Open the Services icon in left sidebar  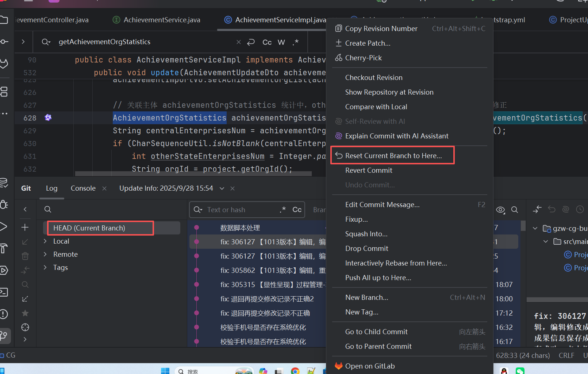click(4, 270)
